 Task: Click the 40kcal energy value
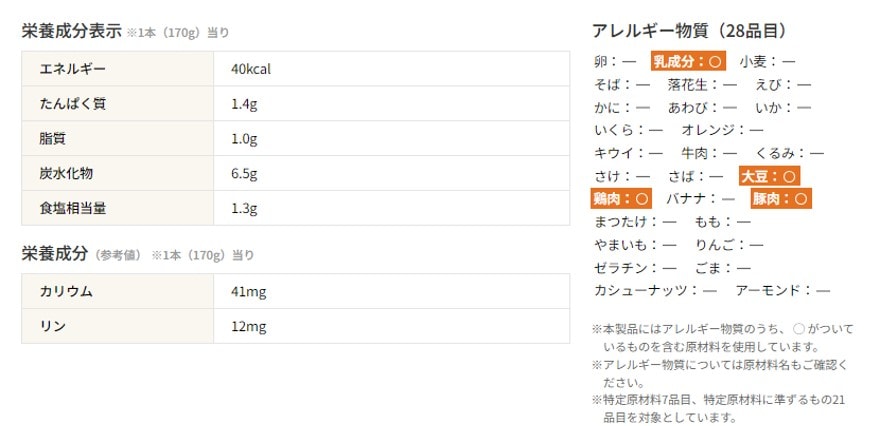pos(251,69)
